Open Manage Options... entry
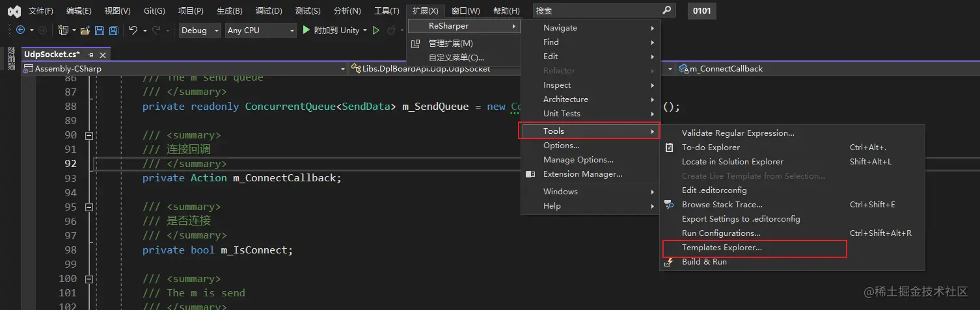 (x=591, y=160)
